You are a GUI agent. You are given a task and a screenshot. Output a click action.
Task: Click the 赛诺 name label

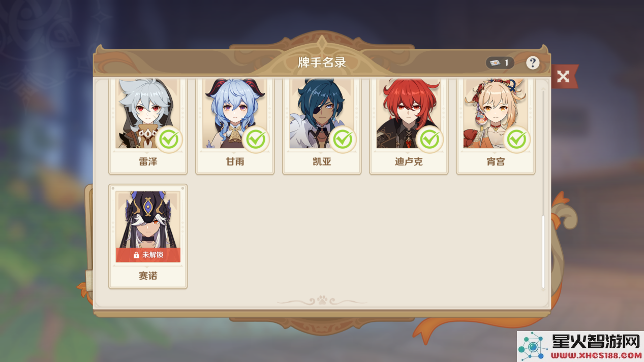click(x=148, y=276)
